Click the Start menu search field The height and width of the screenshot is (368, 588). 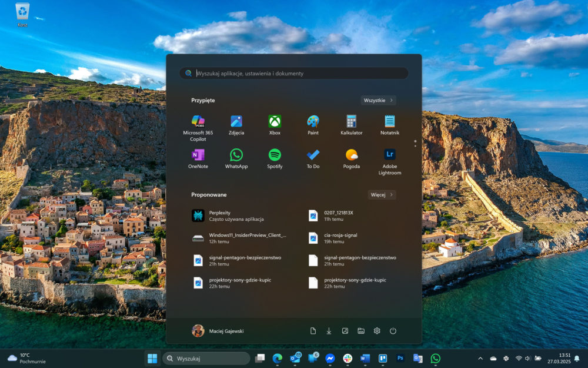coord(293,73)
